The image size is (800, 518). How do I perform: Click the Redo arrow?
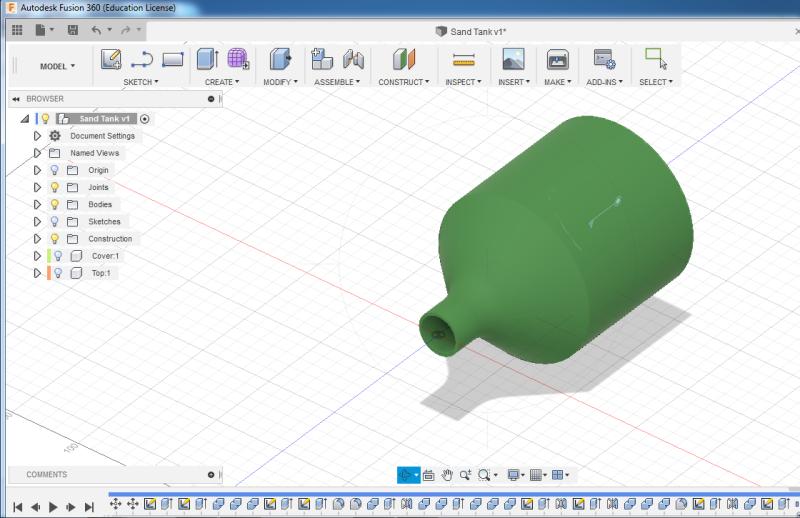pyautogui.click(x=125, y=30)
